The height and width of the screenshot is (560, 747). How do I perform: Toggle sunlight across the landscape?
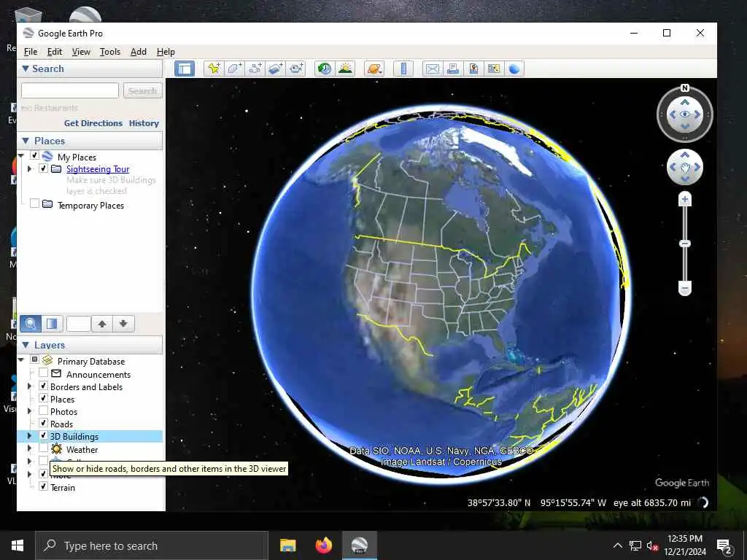pos(345,69)
